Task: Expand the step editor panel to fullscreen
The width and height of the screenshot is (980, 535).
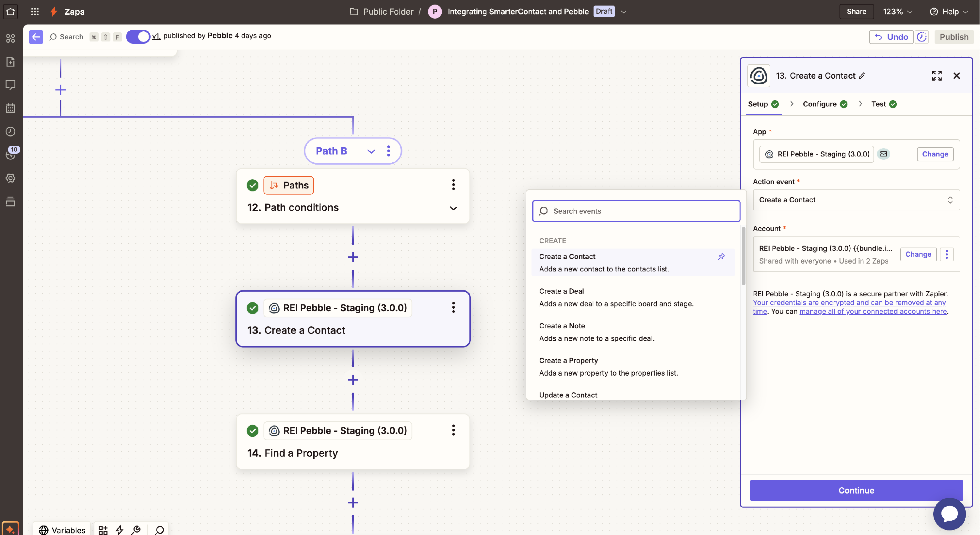Action: (937, 76)
